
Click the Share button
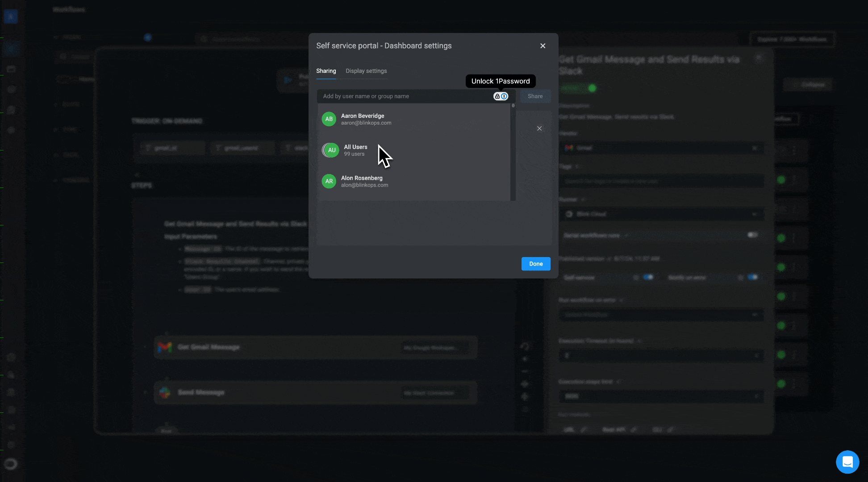535,96
